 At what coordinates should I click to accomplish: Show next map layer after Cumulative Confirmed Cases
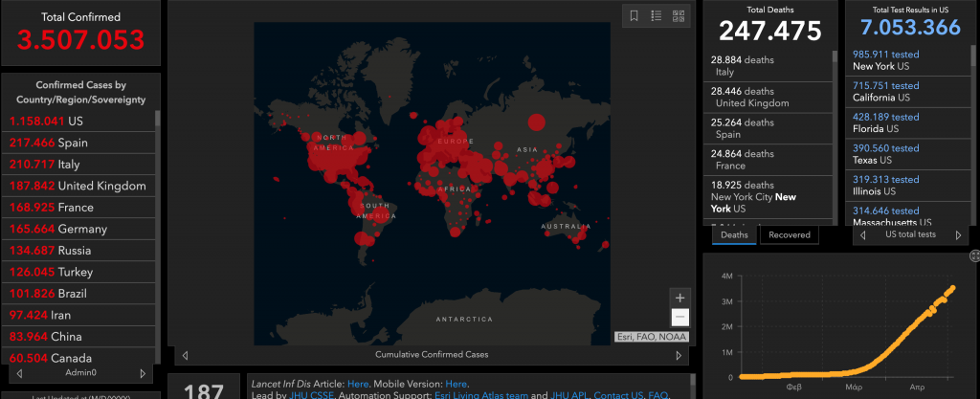[679, 355]
